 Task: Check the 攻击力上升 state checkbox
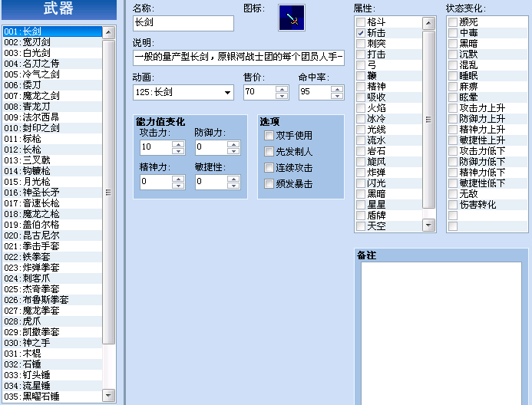(453, 108)
